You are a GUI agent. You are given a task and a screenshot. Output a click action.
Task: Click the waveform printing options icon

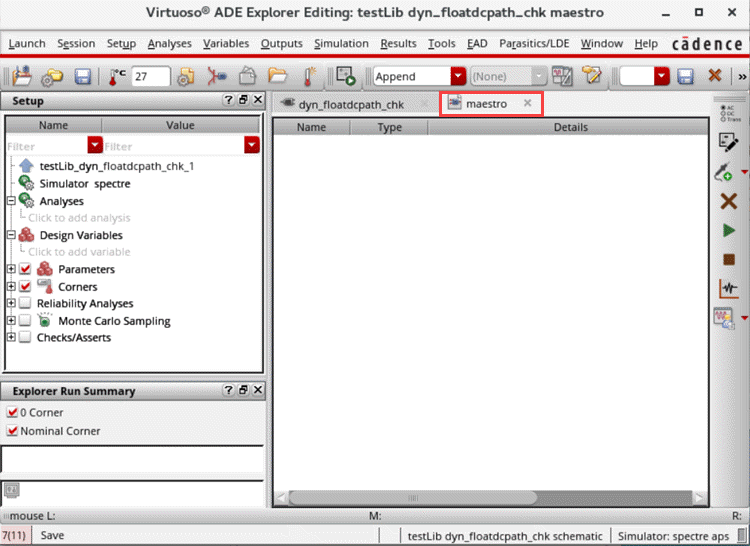(562, 76)
